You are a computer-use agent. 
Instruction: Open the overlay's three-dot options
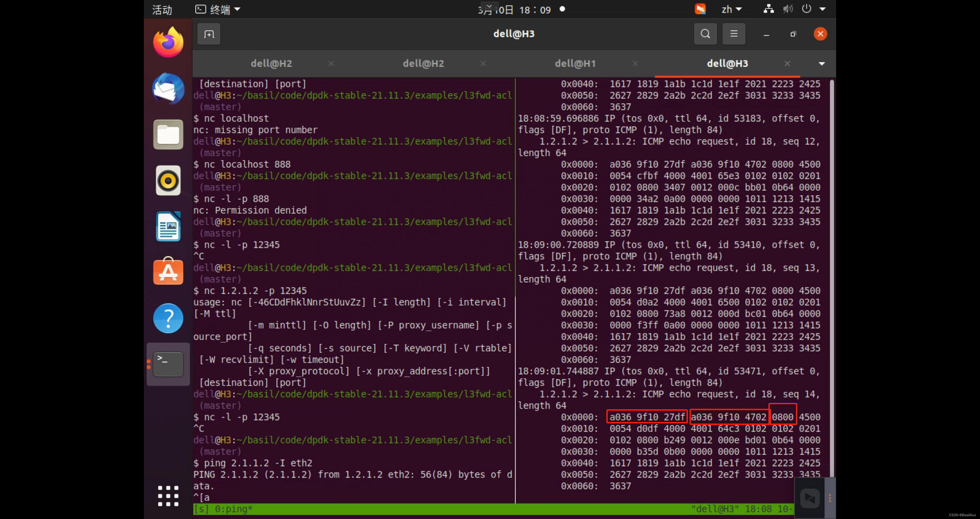[830, 498]
